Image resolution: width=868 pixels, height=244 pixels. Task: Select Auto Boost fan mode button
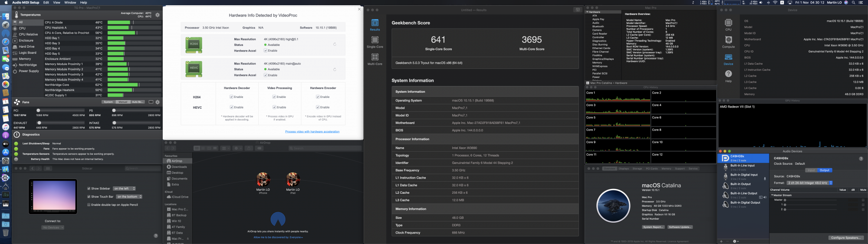coord(138,102)
